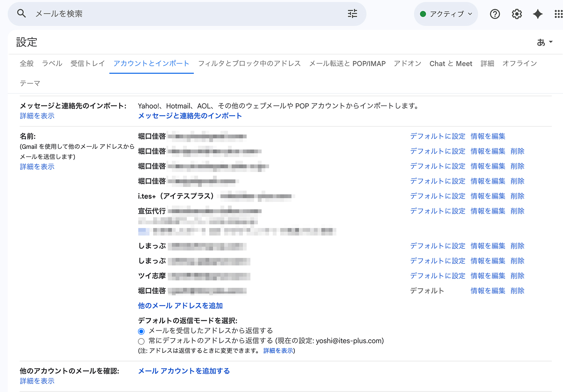Select always reply from default address
The width and height of the screenshot is (563, 392).
(141, 341)
